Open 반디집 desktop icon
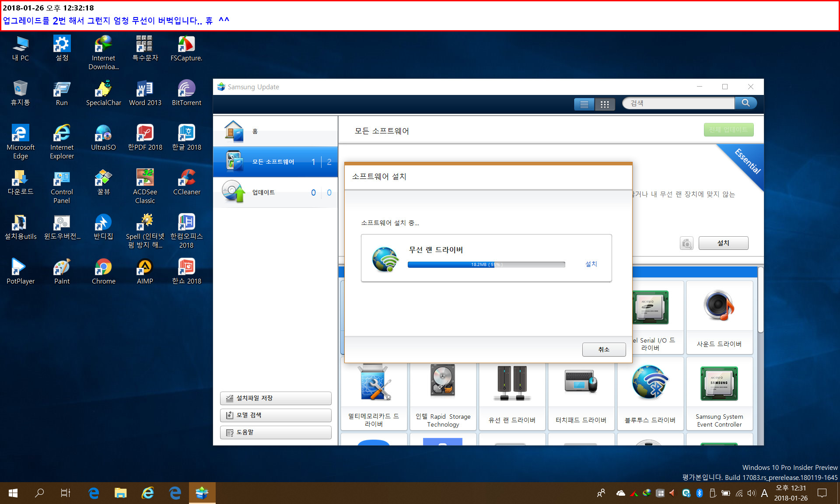 (103, 227)
